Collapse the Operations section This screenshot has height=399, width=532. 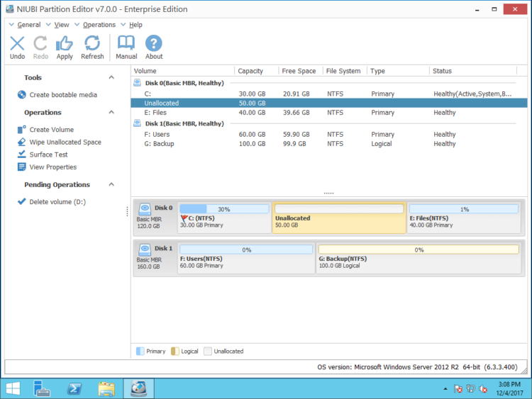pos(111,112)
